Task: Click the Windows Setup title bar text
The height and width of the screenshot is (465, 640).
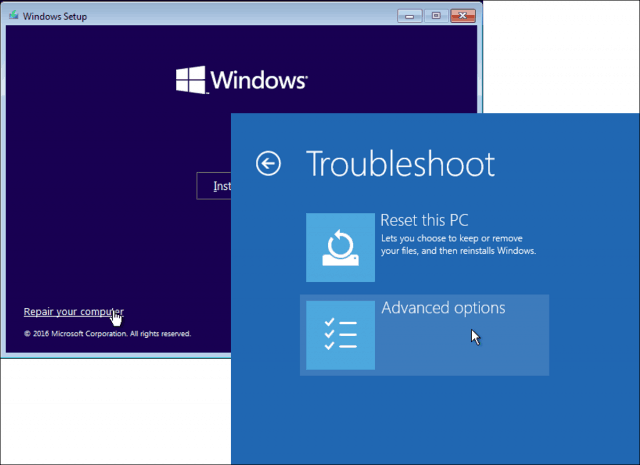Action: click(55, 16)
